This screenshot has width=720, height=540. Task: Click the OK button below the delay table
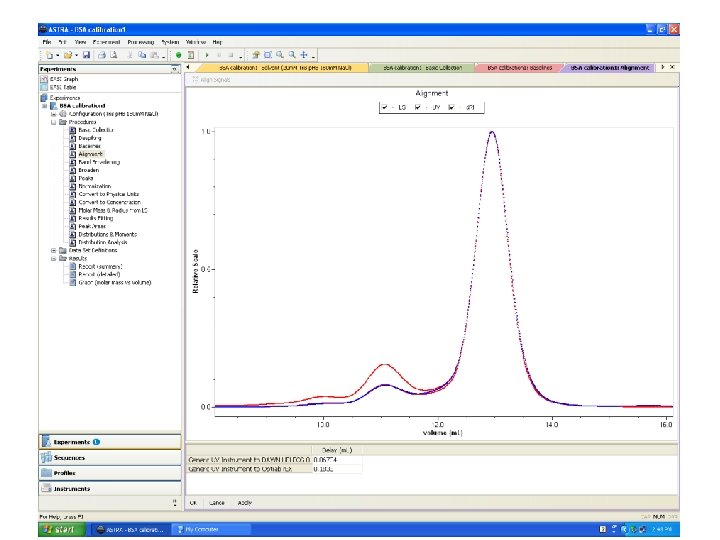point(193,503)
